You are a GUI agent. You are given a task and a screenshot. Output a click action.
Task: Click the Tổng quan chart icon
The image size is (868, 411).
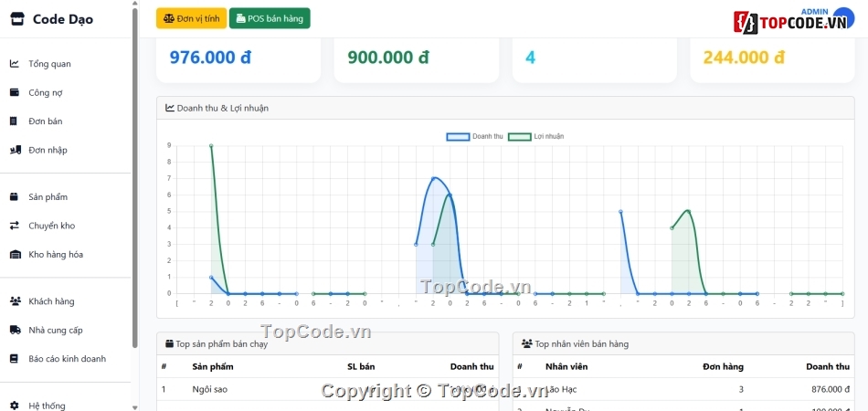15,64
